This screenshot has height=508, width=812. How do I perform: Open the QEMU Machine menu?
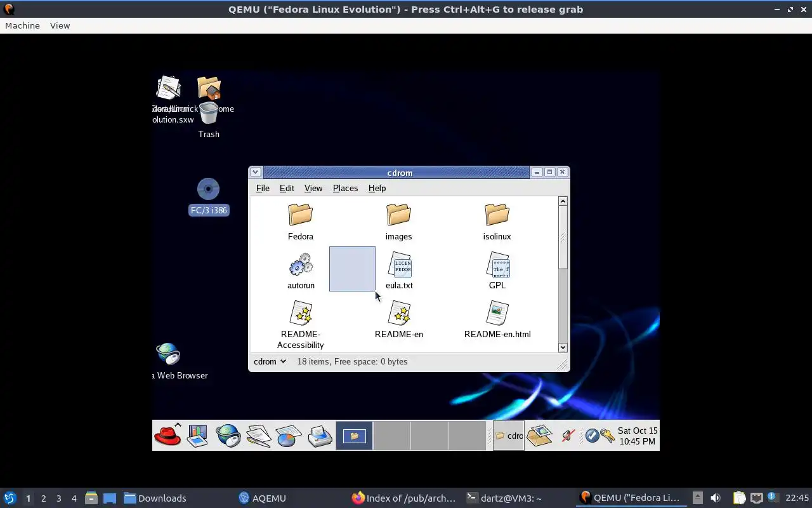pyautogui.click(x=22, y=25)
